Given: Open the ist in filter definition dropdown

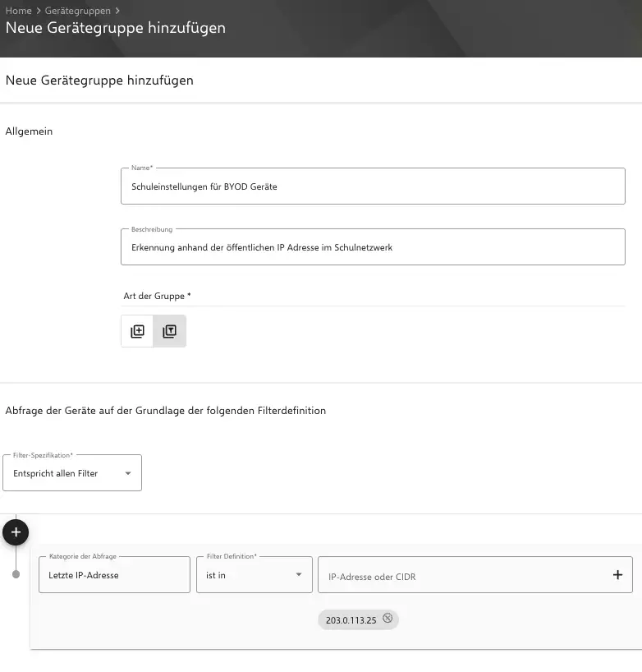Looking at the screenshot, I should click(x=255, y=574).
